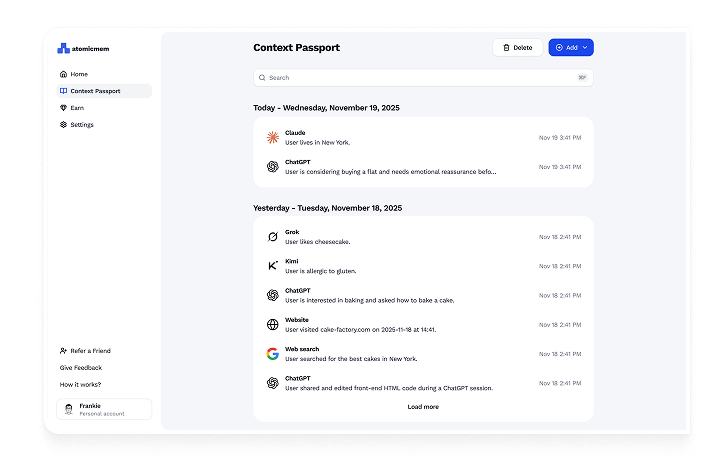Open the memory 'User is allergic to gluten.'
Image resolution: width=702 pixels, height=465 pixels.
click(423, 266)
